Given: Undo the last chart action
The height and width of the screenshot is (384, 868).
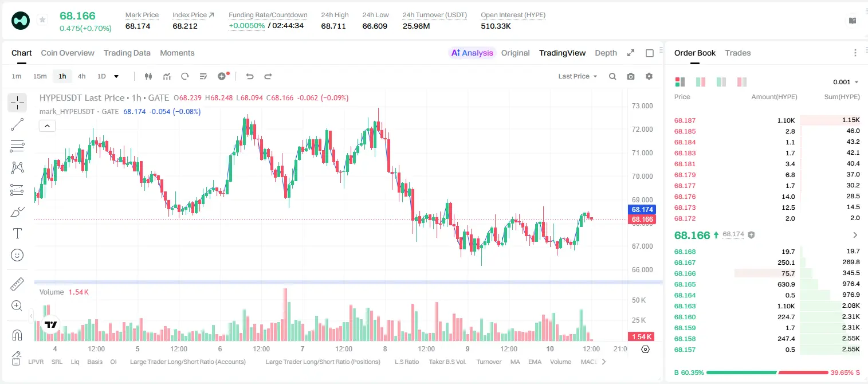Looking at the screenshot, I should (x=249, y=76).
